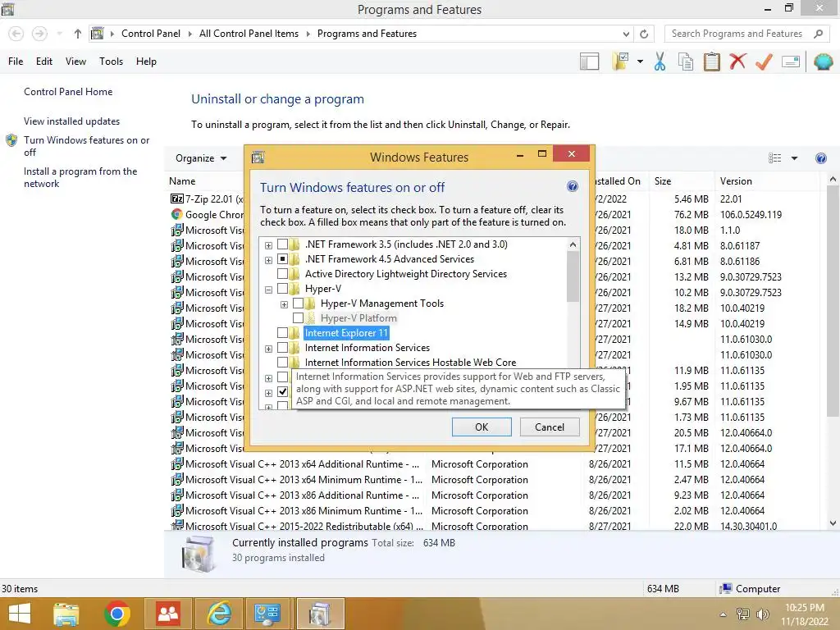Click the Paste clipboard toolbar icon

[711, 62]
